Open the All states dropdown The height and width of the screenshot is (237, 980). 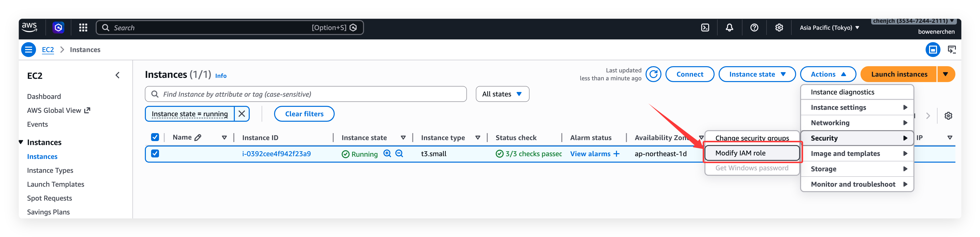(x=502, y=94)
